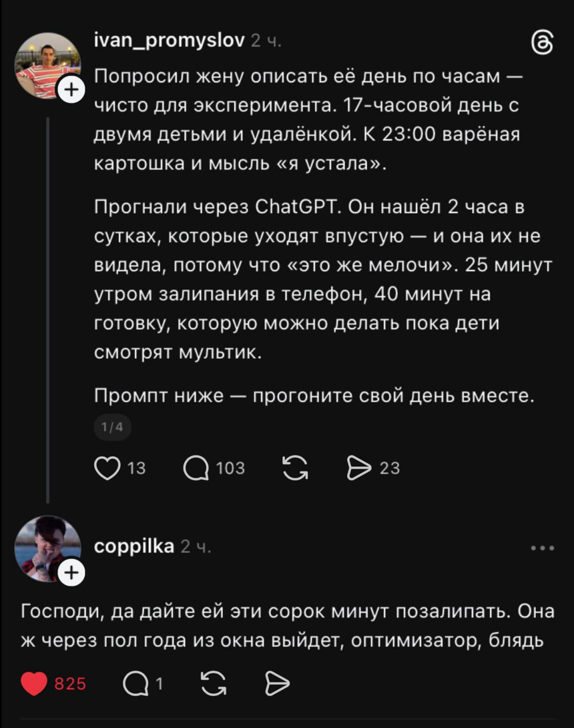Click the 103 comments count
The image size is (574, 728).
[230, 468]
